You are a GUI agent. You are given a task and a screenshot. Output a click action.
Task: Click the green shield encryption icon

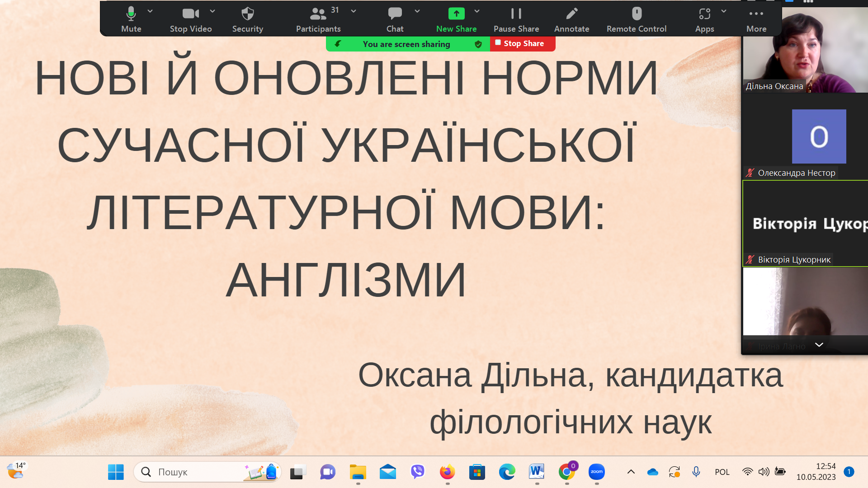pyautogui.click(x=478, y=44)
